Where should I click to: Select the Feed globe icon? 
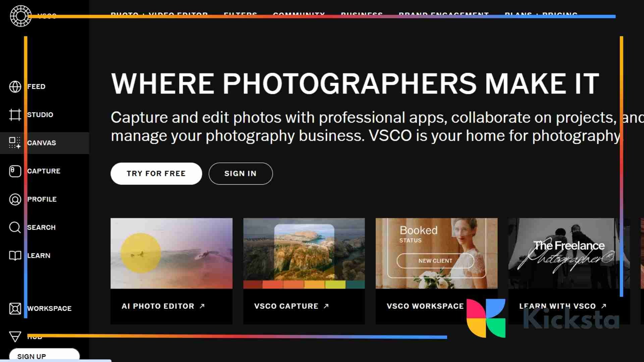pos(15,86)
